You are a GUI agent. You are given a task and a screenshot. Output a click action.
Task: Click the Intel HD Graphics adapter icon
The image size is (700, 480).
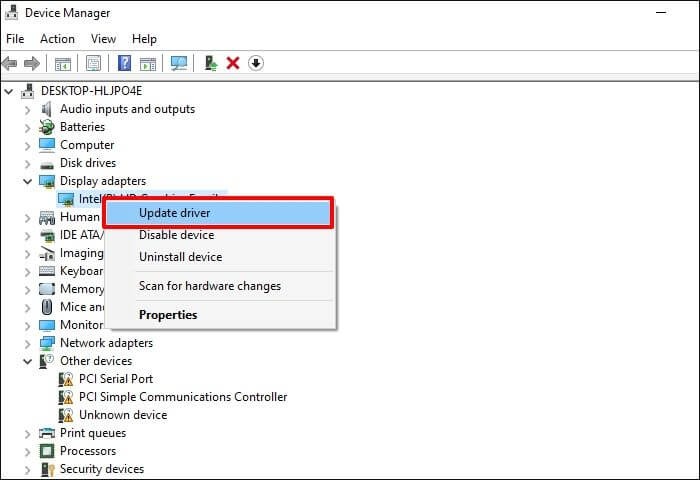coord(66,199)
